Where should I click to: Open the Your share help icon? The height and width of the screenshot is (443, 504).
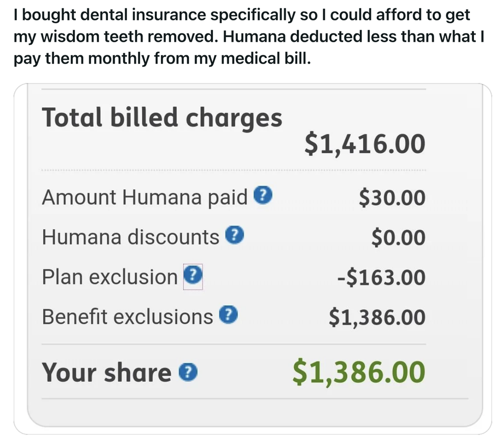pos(188,372)
